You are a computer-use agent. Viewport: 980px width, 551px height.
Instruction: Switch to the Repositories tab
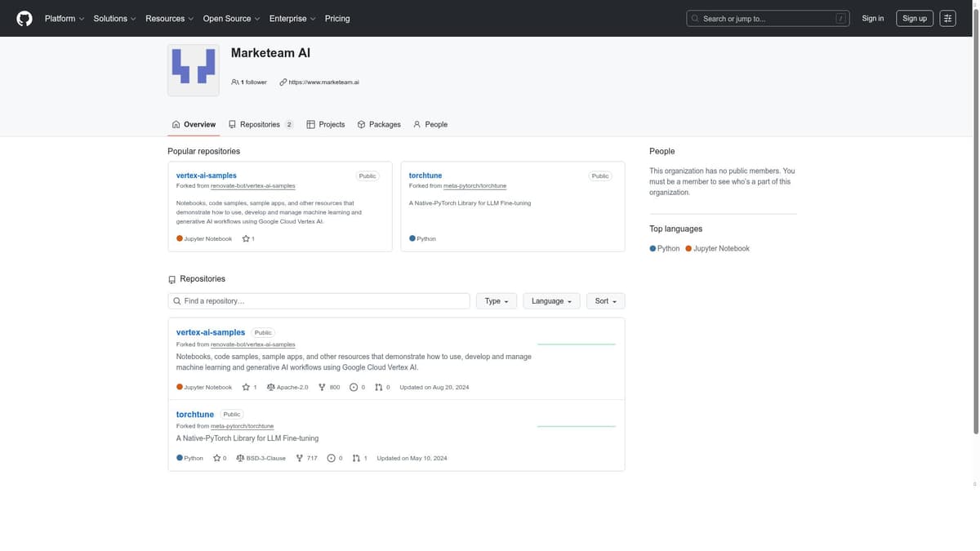[261, 124]
